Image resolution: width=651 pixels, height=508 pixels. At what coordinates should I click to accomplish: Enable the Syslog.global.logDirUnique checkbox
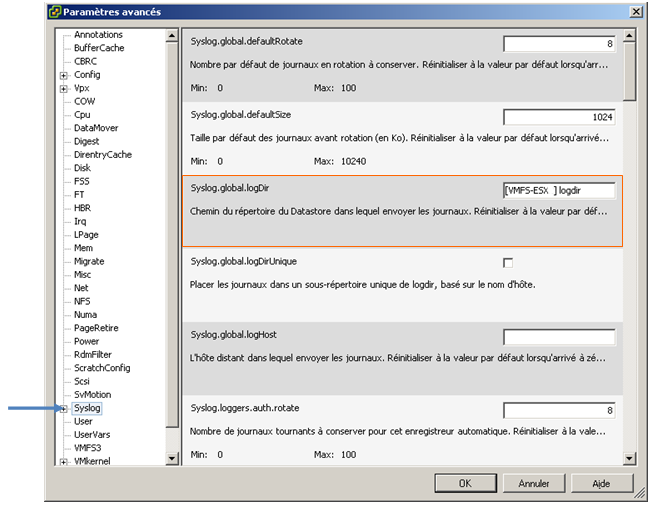(x=508, y=262)
